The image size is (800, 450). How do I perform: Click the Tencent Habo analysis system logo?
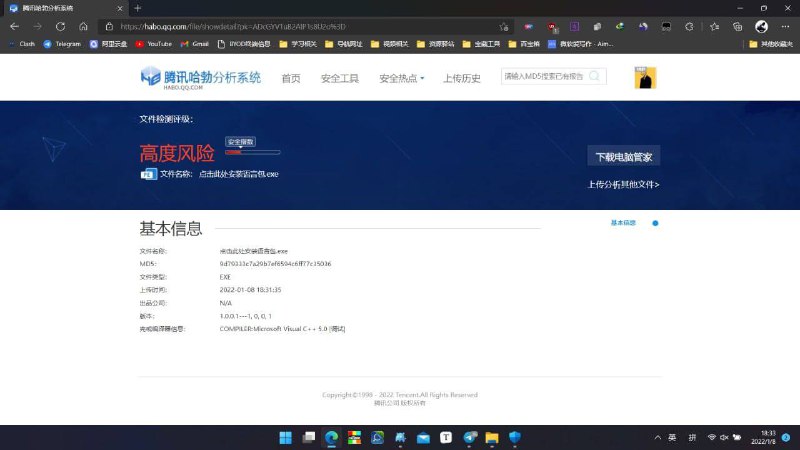201,78
